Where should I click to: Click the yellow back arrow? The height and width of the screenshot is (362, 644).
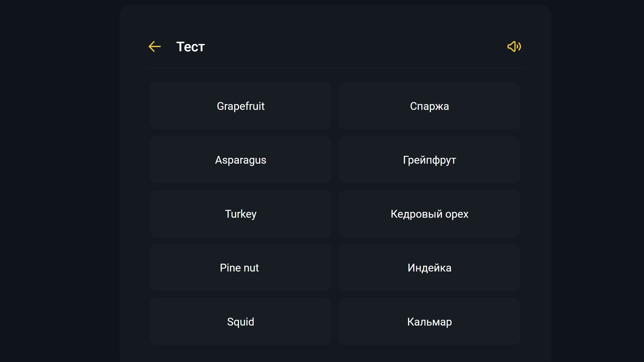(154, 46)
